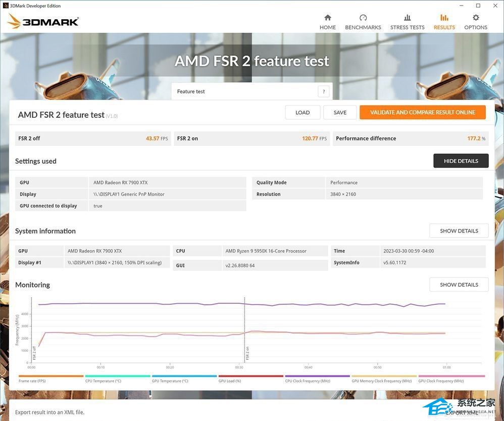Expand System information with Show Details
This screenshot has width=504, height=421.
click(x=459, y=230)
